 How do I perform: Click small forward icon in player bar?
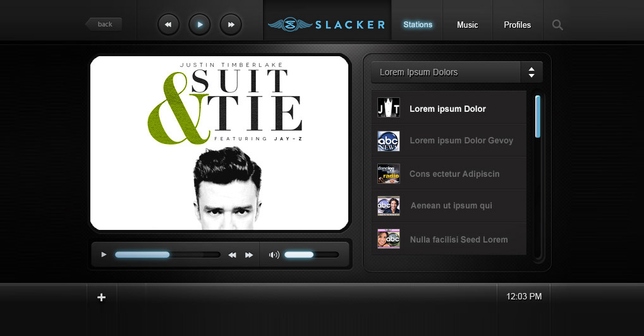pos(249,255)
